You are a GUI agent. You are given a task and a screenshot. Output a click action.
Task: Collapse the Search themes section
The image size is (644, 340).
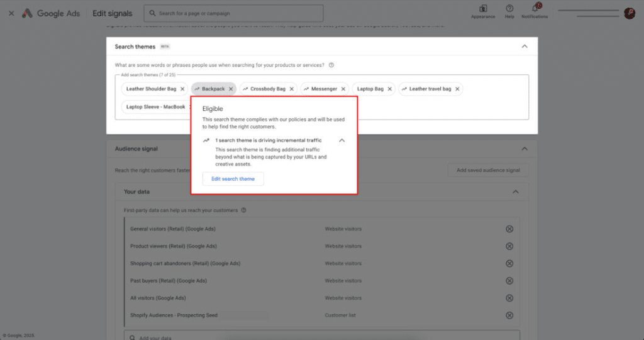click(525, 47)
